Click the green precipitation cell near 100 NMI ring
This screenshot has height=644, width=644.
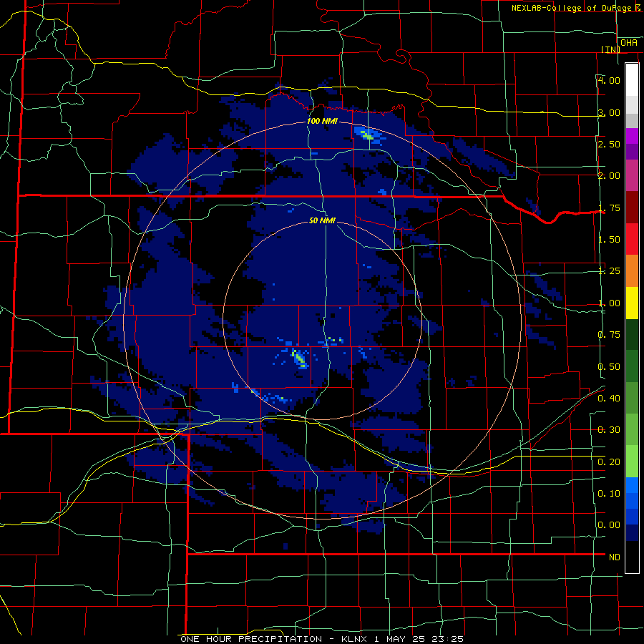(367, 135)
